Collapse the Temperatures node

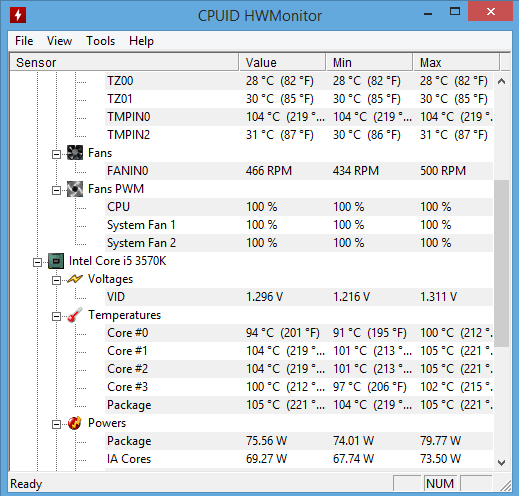click(56, 316)
